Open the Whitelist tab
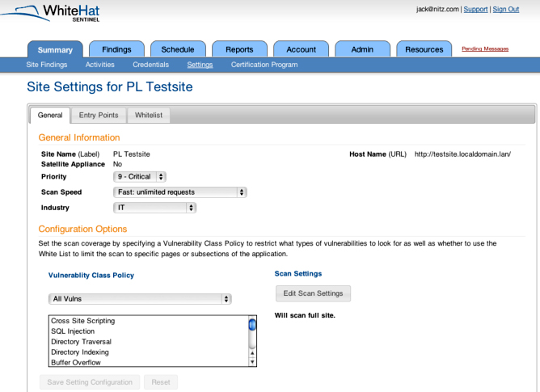The image size is (540, 392). pos(149,115)
